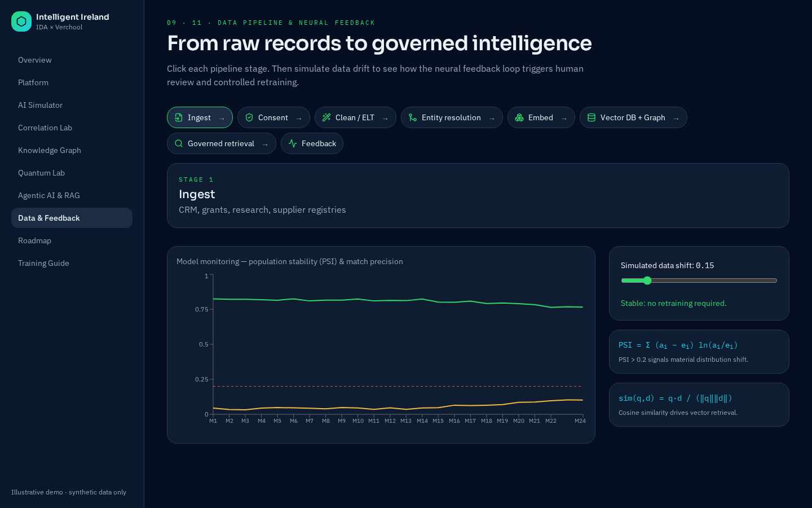Click the Ingest stage file icon
This screenshot has width=812, height=508.
[x=179, y=117]
